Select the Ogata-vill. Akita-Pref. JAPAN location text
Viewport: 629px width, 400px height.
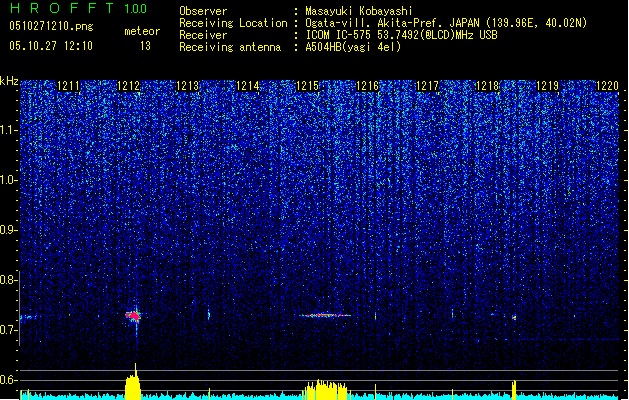446,23
